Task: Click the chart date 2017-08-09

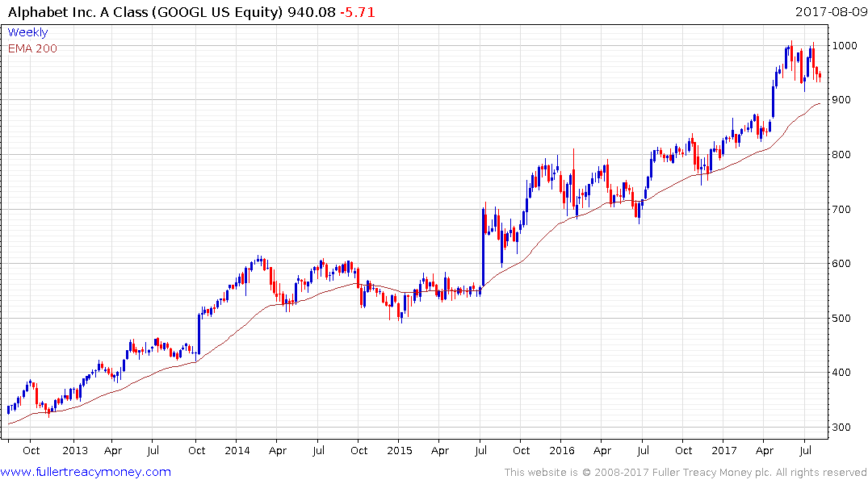Action: coord(832,11)
